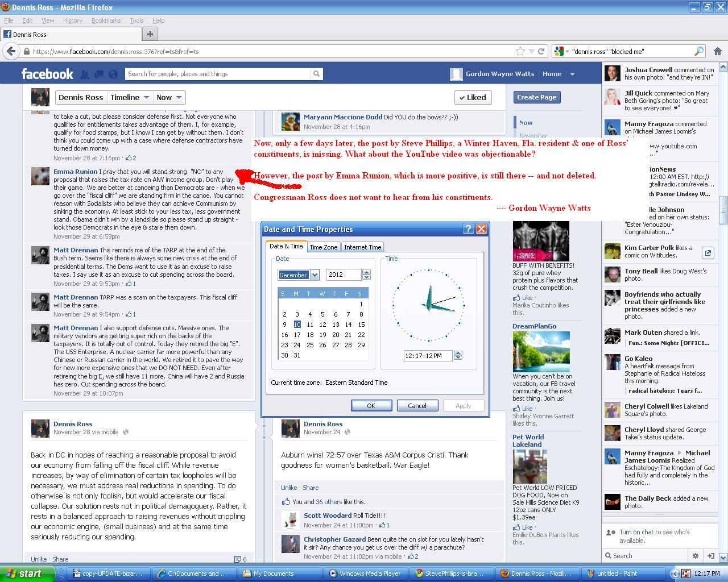Click page vertical scrollbar down arrow
The height and width of the screenshot is (582, 728).
click(x=723, y=558)
